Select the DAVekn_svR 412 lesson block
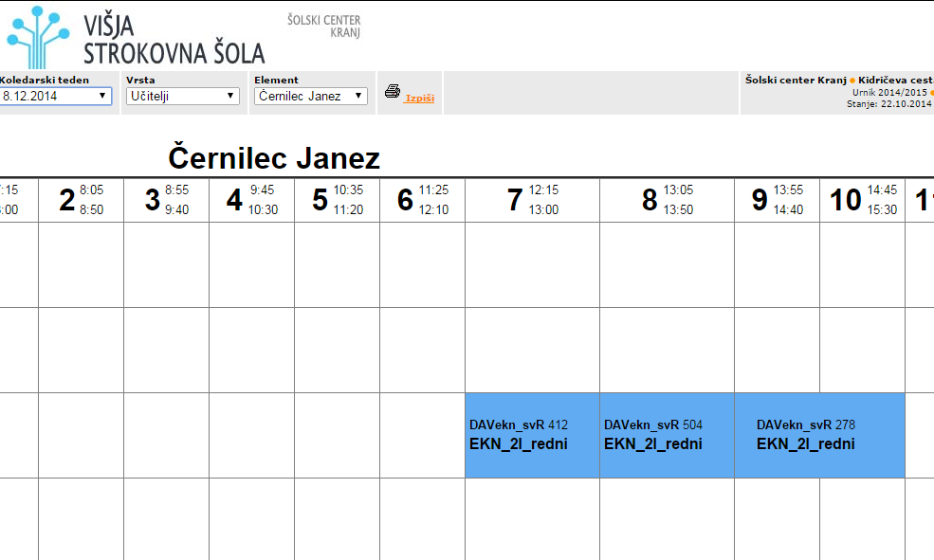The height and width of the screenshot is (560, 934). [x=533, y=435]
